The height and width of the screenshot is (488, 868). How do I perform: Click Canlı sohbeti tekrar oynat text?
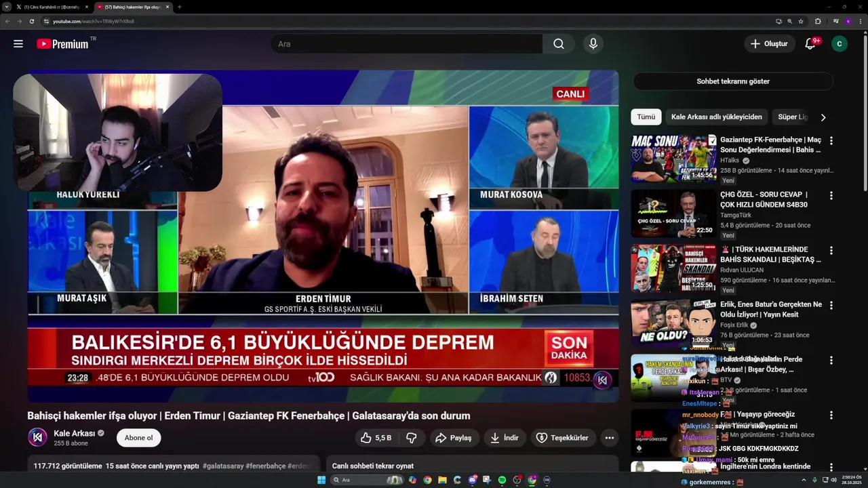coord(373,466)
